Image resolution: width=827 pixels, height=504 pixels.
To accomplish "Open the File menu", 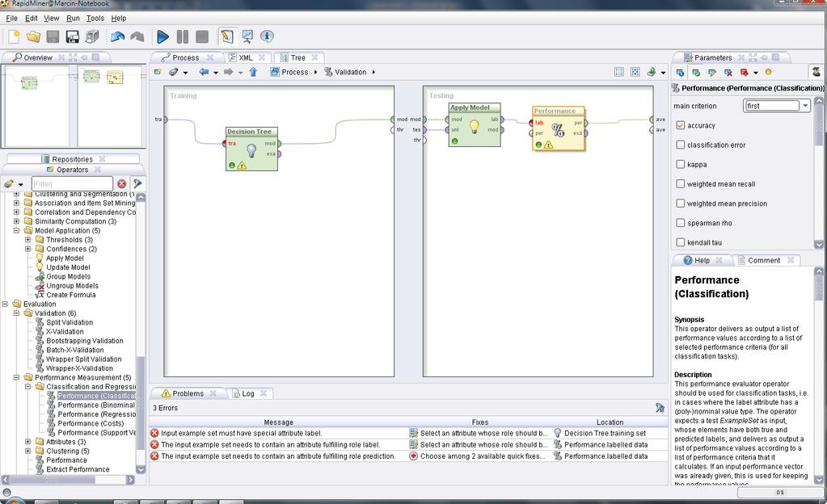I will click(x=11, y=18).
